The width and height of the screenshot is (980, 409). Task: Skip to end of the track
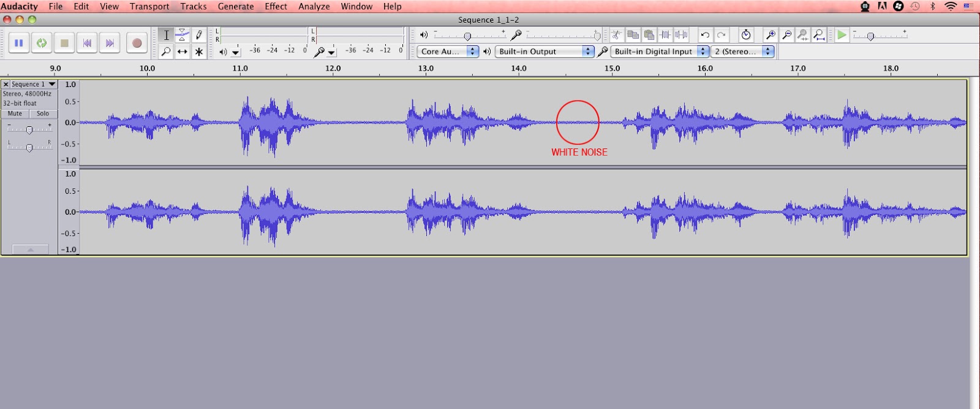pos(110,43)
